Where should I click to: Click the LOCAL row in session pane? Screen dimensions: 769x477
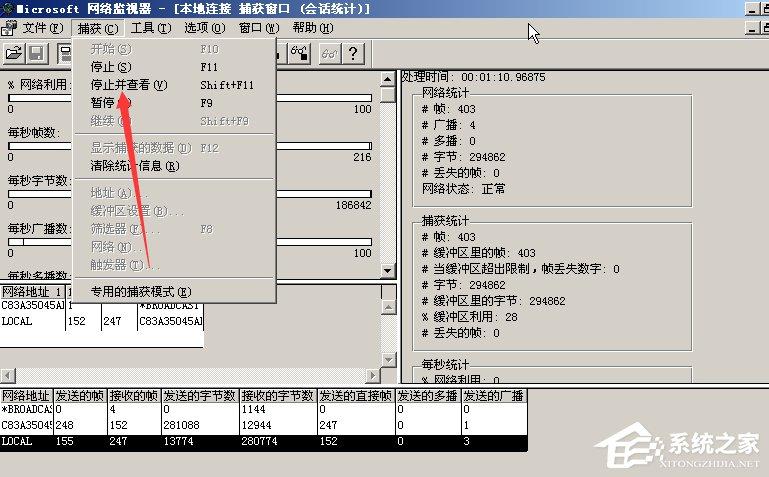click(102, 322)
